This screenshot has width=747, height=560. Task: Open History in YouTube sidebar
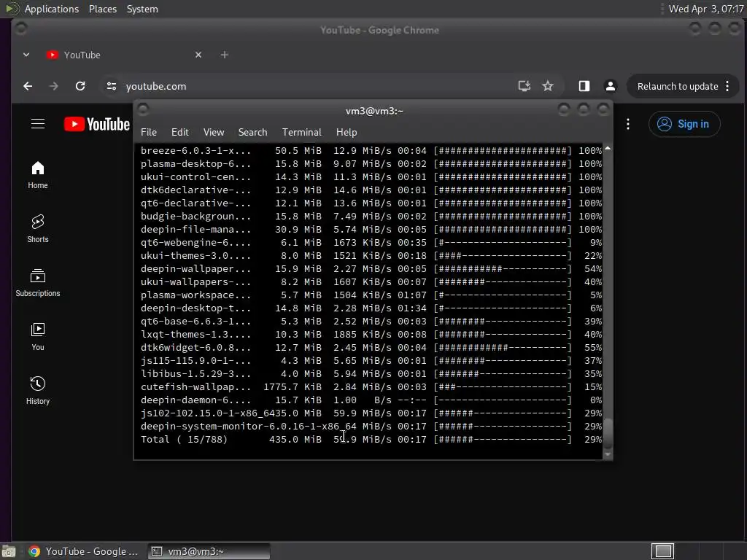pos(38,391)
